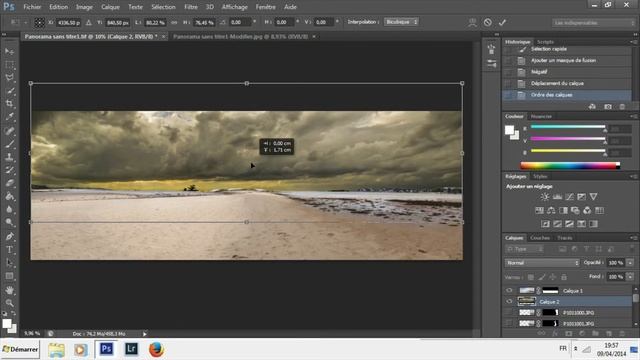The height and width of the screenshot is (360, 640).
Task: Select the Rectangular Marquee tool
Action: coord(9,64)
